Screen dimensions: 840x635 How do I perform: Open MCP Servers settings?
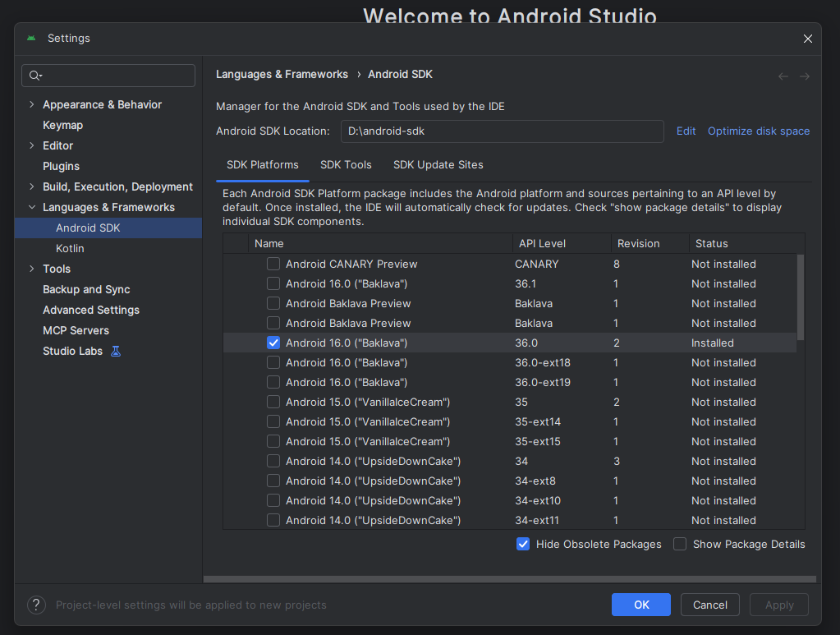[x=76, y=330]
